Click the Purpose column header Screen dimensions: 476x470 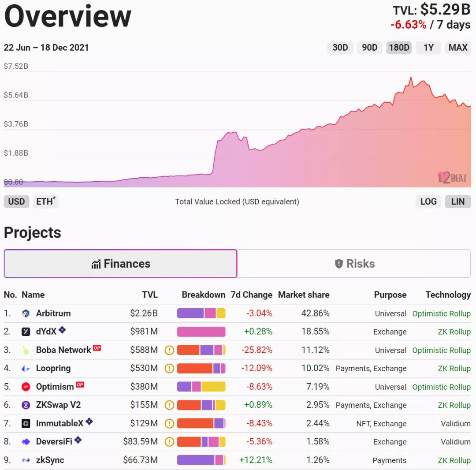tap(390, 295)
